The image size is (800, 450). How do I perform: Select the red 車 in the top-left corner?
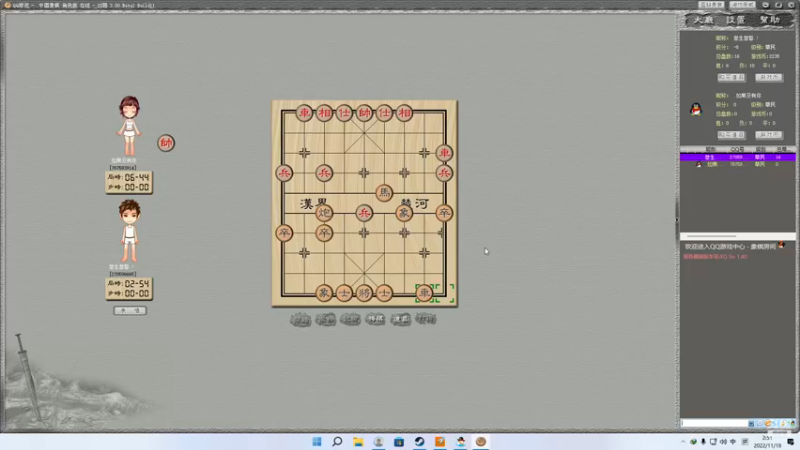tap(305, 113)
